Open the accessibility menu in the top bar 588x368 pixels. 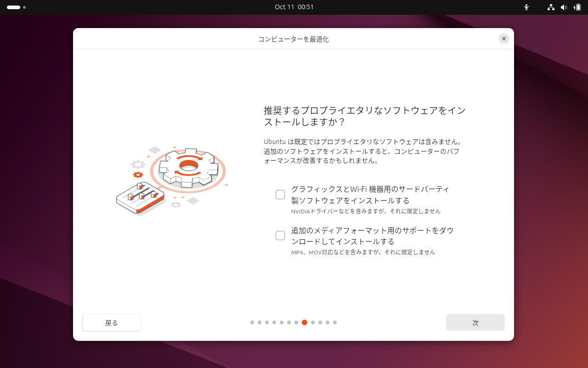526,7
